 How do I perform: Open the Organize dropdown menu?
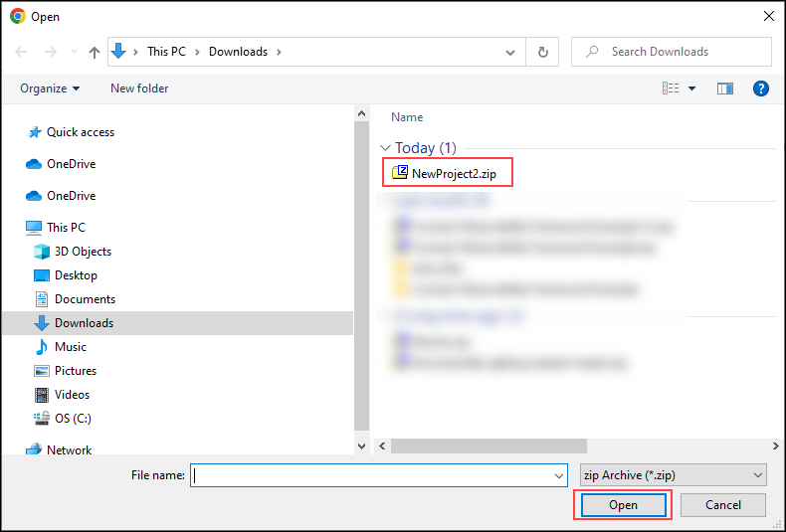tap(50, 89)
